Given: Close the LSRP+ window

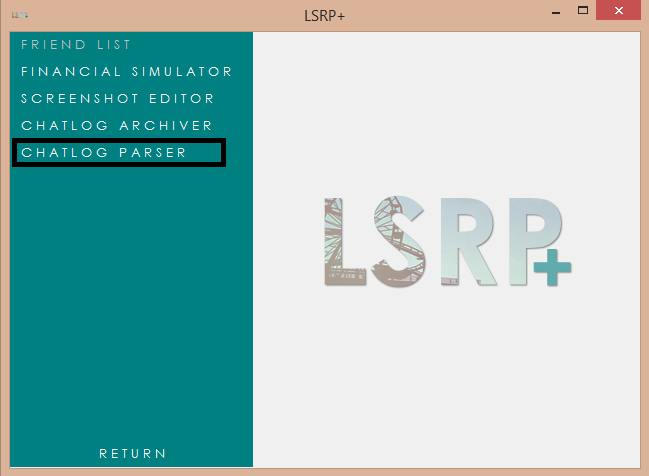Looking at the screenshot, I should click(618, 10).
